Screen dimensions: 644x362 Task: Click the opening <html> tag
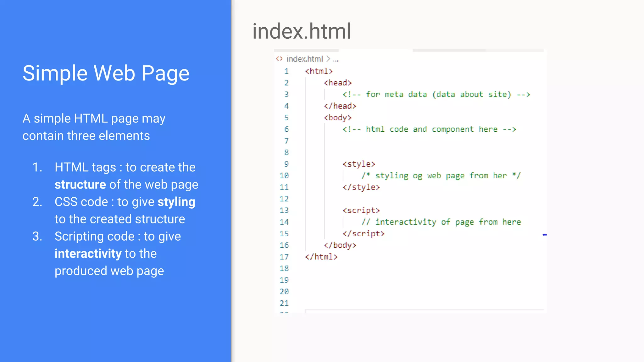pyautogui.click(x=319, y=71)
